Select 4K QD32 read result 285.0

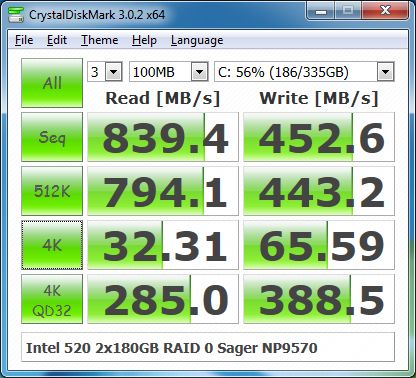pyautogui.click(x=163, y=299)
